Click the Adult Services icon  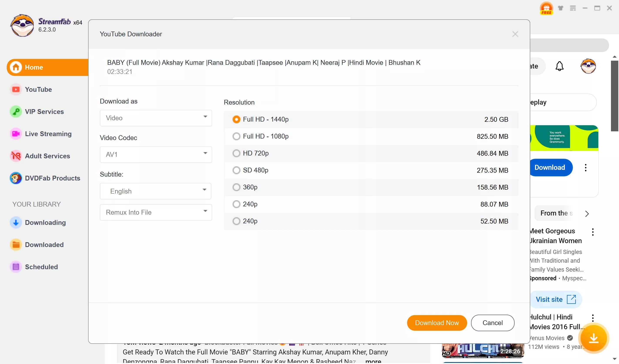(x=16, y=156)
